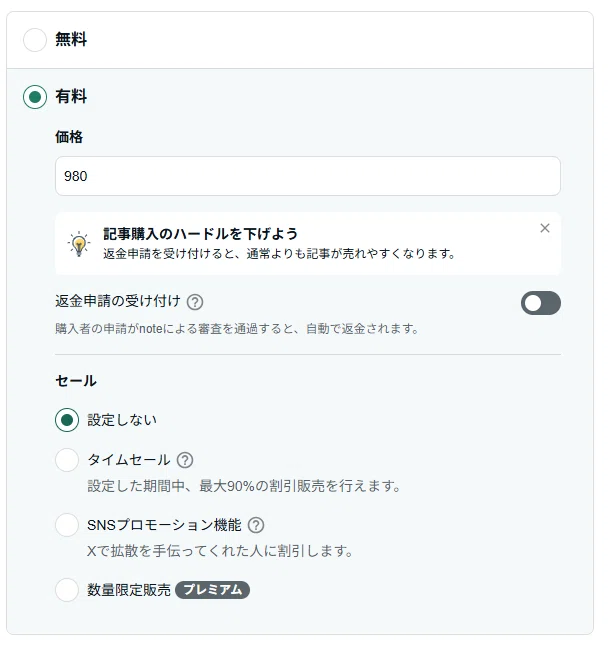610x651 pixels.
Task: Select the 設定しない sale option
Action: click(67, 420)
